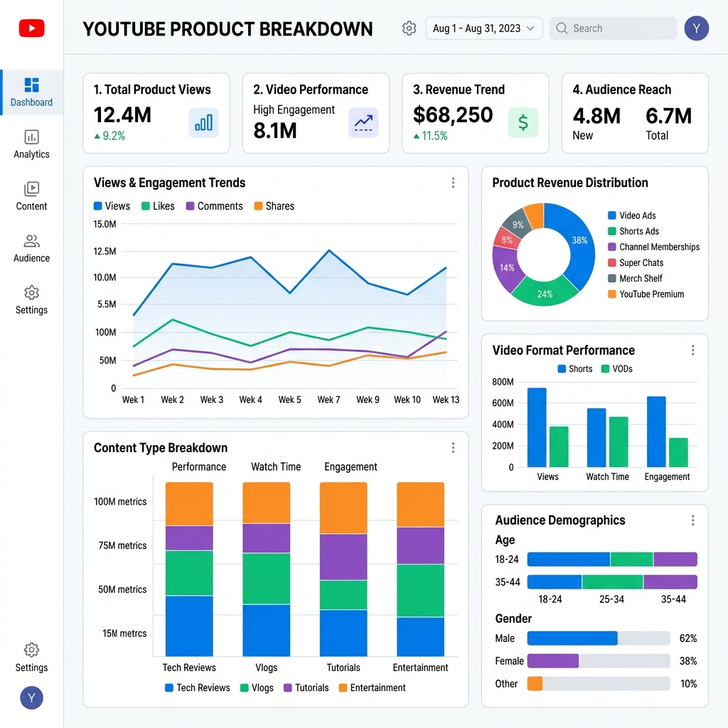Toggle Video Ads legend entry
728x728 pixels.
632,215
